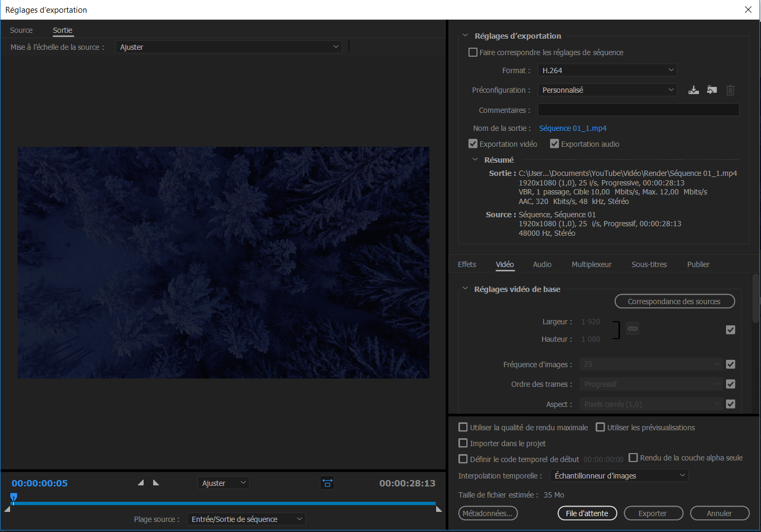Open the Effets tab

point(467,264)
